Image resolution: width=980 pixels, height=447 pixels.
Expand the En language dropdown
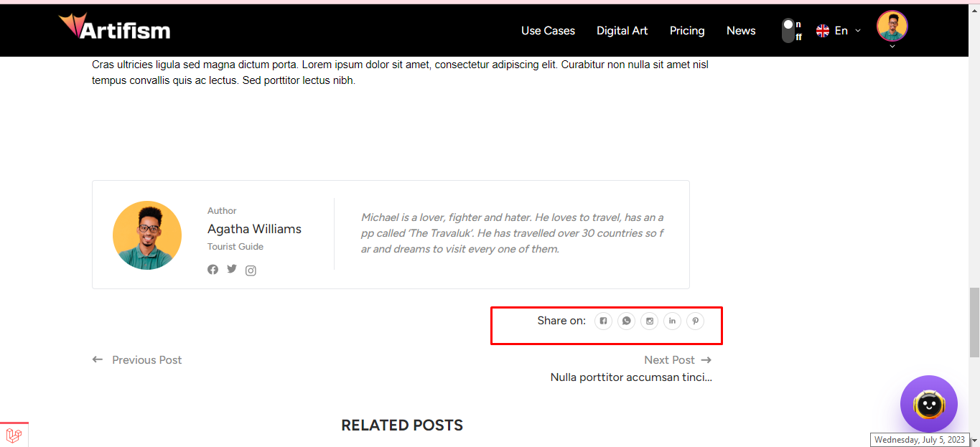pos(839,31)
